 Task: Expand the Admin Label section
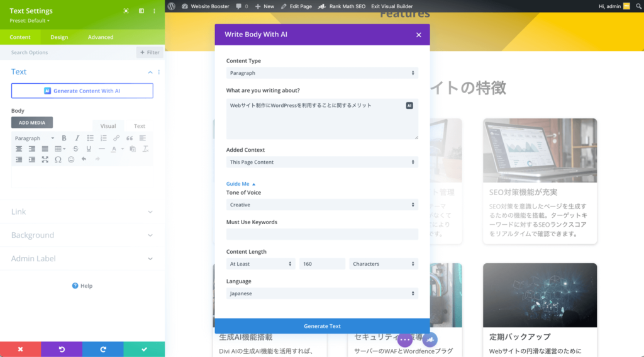tap(82, 259)
